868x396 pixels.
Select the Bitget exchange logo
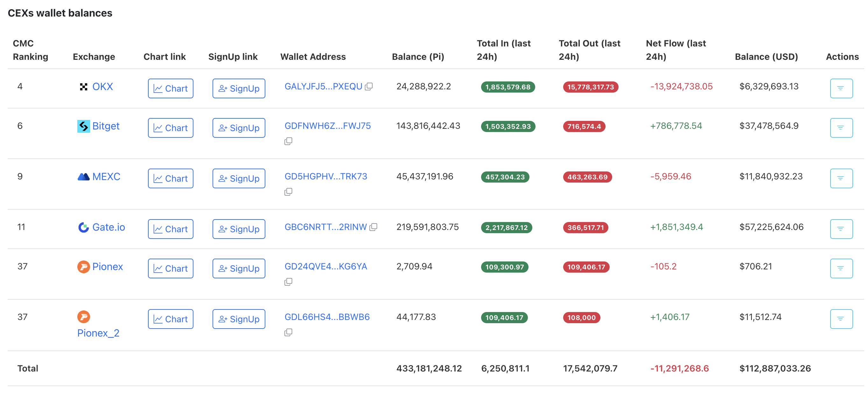[83, 126]
